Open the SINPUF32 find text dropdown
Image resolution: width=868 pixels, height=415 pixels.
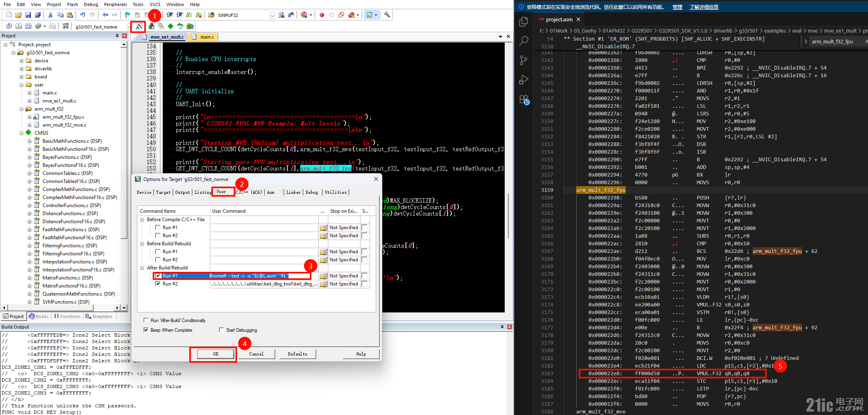(x=272, y=15)
